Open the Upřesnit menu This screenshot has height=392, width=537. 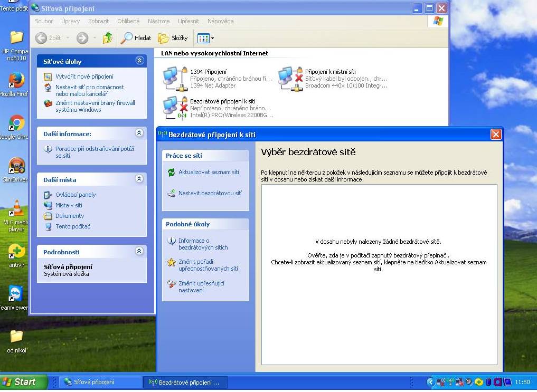pyautogui.click(x=189, y=21)
